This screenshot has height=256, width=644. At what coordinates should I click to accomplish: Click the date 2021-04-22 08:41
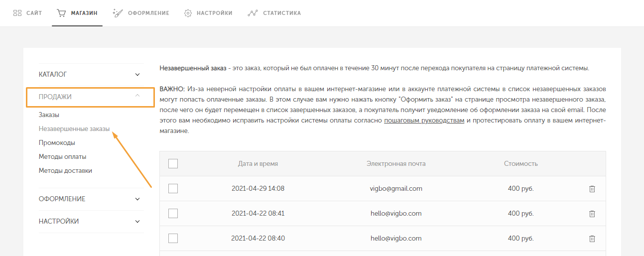pos(258,213)
